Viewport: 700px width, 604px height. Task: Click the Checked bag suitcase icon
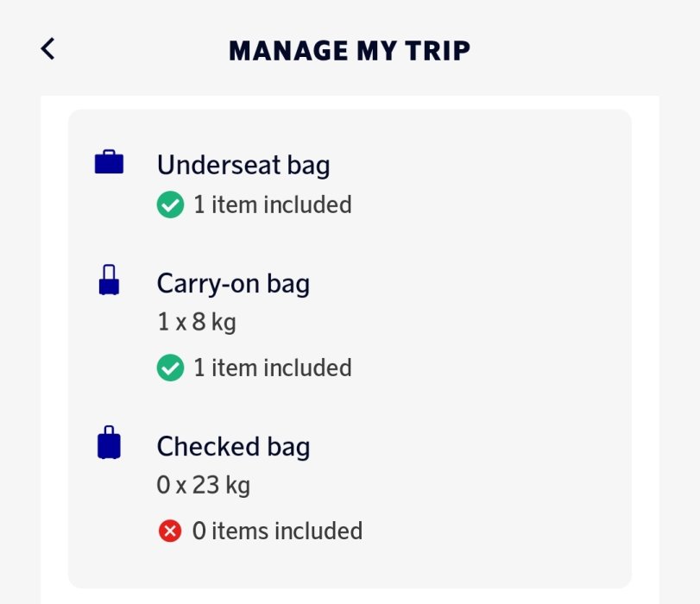coord(109,443)
